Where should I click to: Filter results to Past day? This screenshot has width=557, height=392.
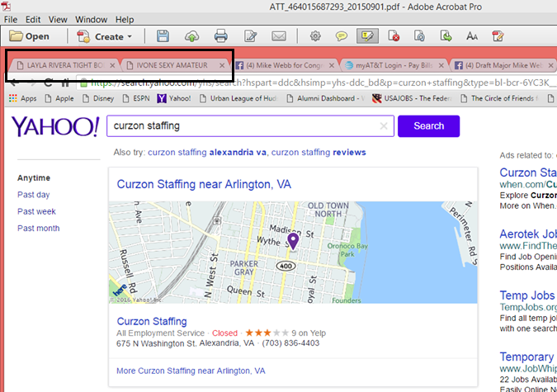pos(33,195)
